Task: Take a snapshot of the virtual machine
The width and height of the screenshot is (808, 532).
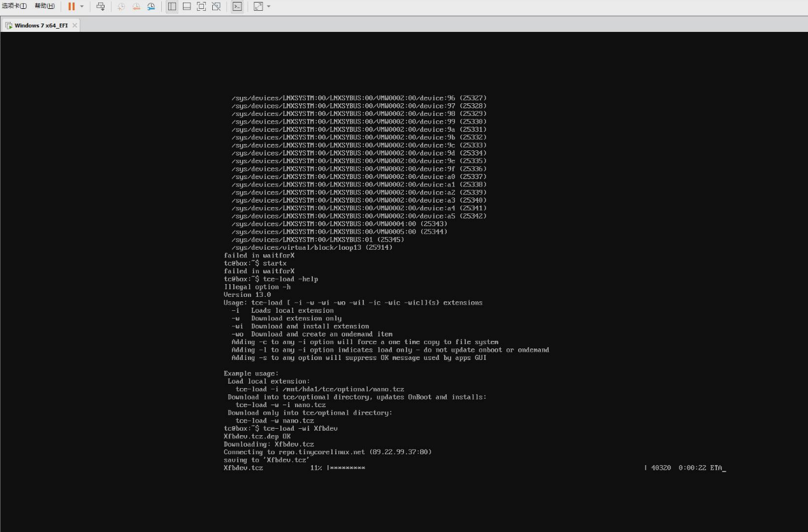Action: pyautogui.click(x=121, y=6)
